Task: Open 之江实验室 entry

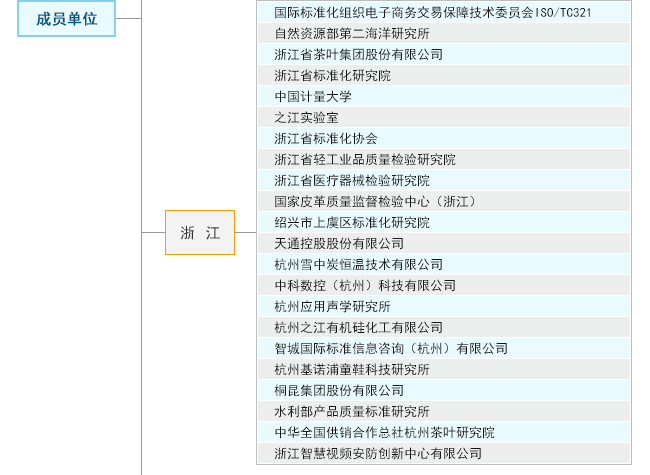Action: (x=306, y=118)
